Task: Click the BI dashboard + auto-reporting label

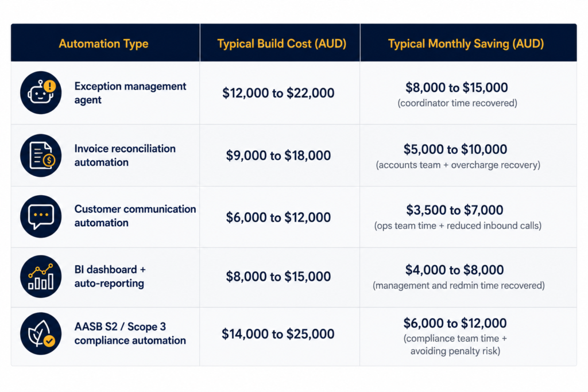Action: 110,276
